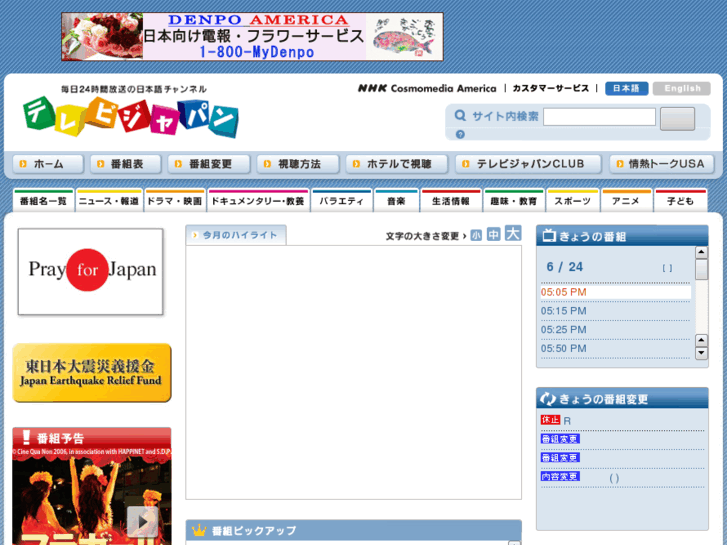Open the カスタマーサービス link
The image size is (727, 545).
pos(550,88)
